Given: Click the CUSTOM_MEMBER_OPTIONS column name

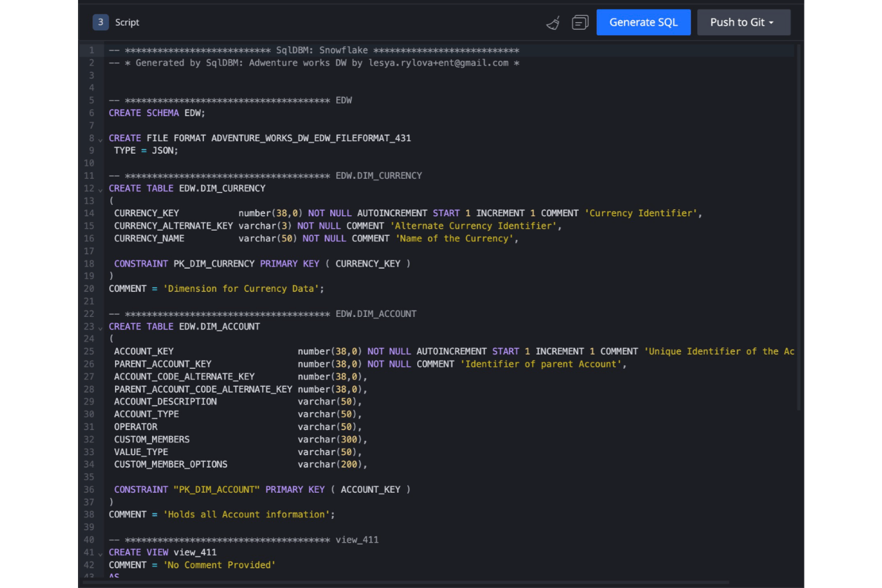Looking at the screenshot, I should pos(170,464).
